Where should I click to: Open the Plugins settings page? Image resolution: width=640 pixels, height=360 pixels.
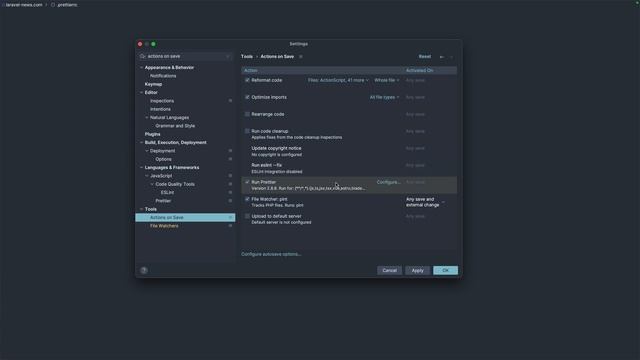(152, 134)
